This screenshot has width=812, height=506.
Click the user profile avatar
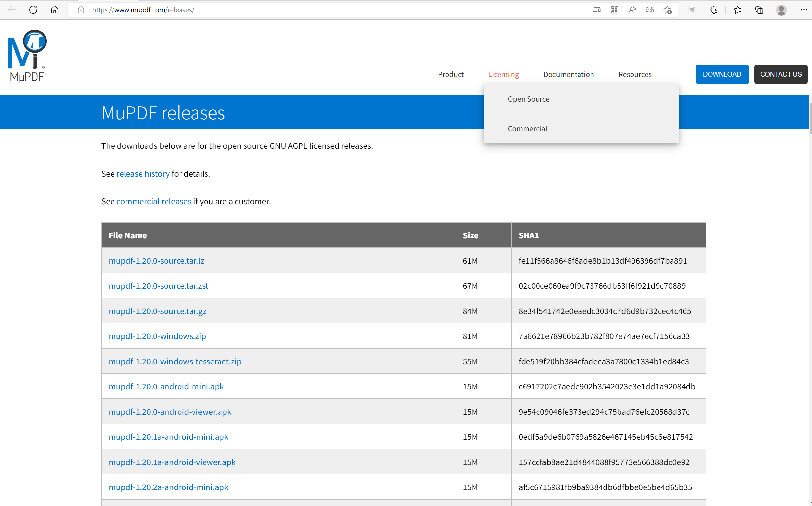781,10
